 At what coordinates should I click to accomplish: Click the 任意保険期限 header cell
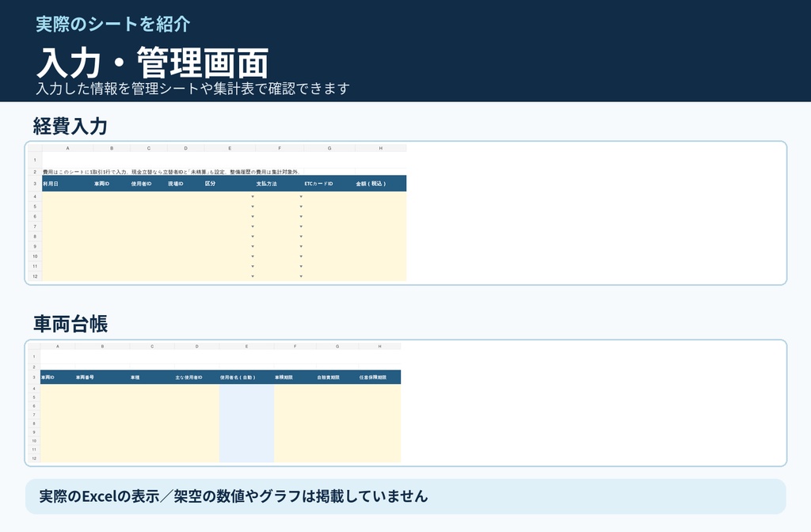point(379,378)
